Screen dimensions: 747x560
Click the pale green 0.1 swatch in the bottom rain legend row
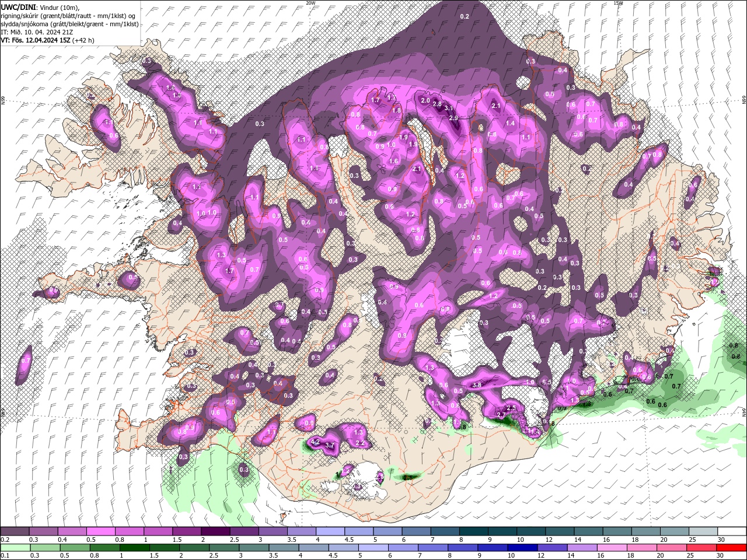click(15, 548)
